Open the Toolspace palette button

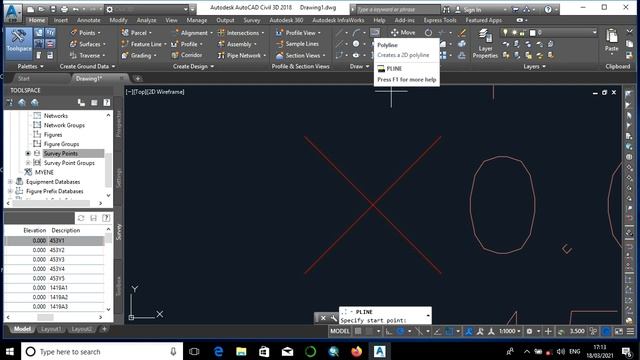tap(19, 43)
